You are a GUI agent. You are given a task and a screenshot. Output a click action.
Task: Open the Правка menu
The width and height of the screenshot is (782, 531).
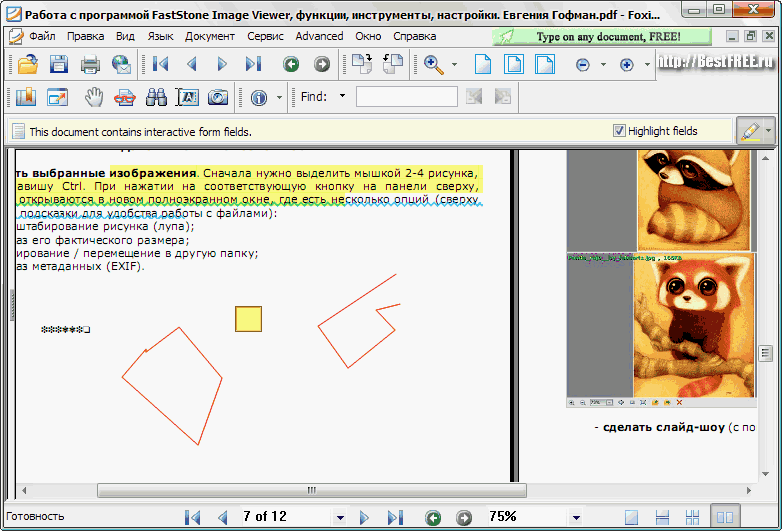click(x=85, y=36)
